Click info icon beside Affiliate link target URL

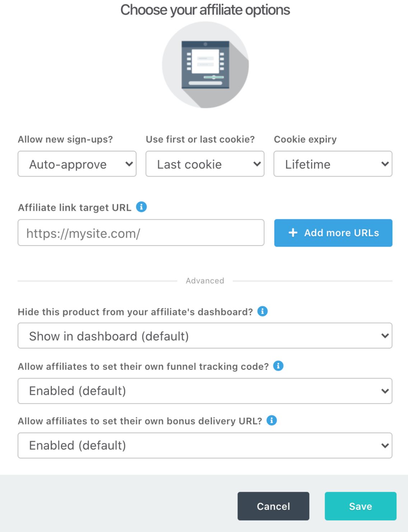coord(142,207)
